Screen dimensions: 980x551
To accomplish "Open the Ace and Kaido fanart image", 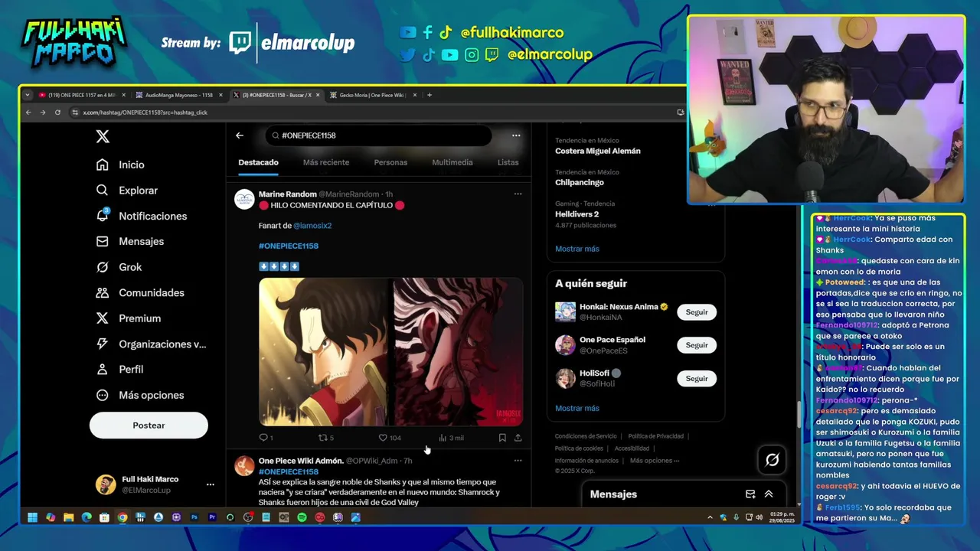I will [x=390, y=352].
